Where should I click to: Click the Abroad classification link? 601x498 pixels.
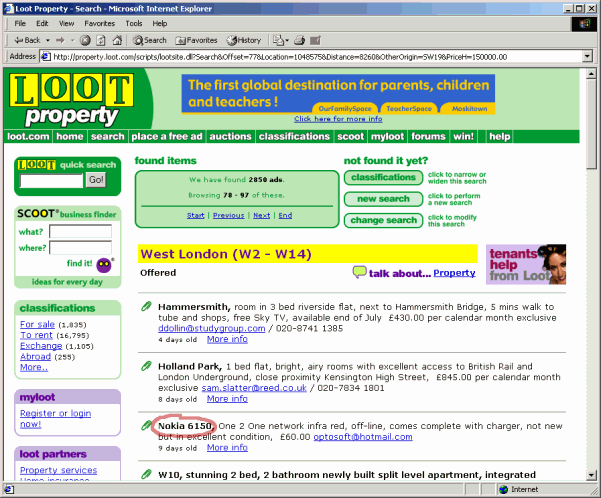tap(35, 357)
